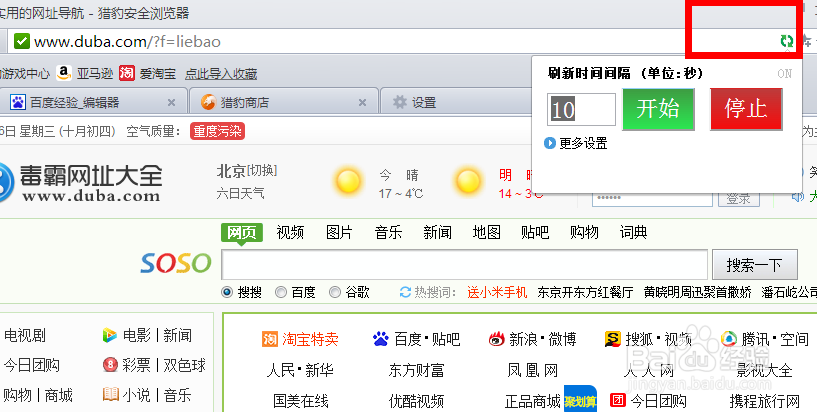Select the 购物 search category
Image resolution: width=817 pixels, height=412 pixels.
(584, 232)
